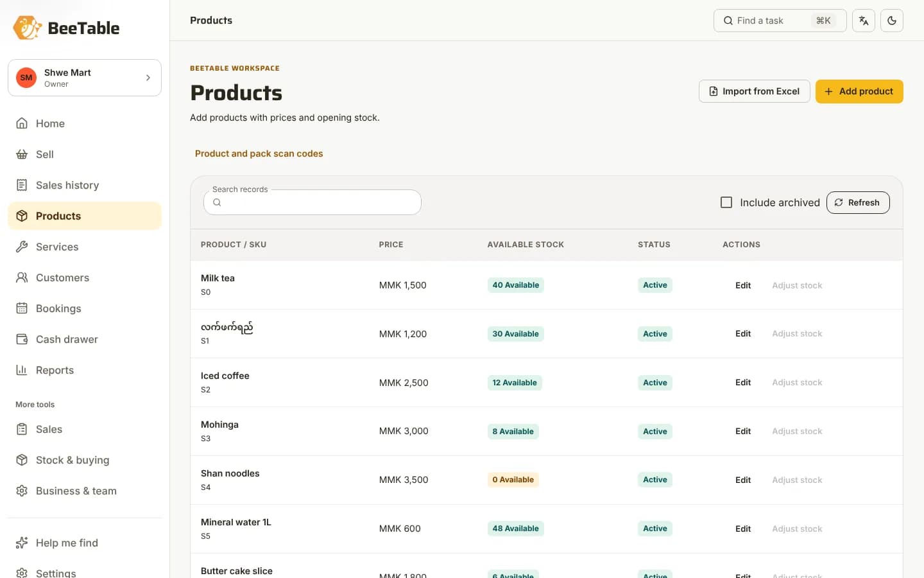Go to Sales history in the sidebar
Viewport: 924px width, 578px height.
[x=85, y=185]
